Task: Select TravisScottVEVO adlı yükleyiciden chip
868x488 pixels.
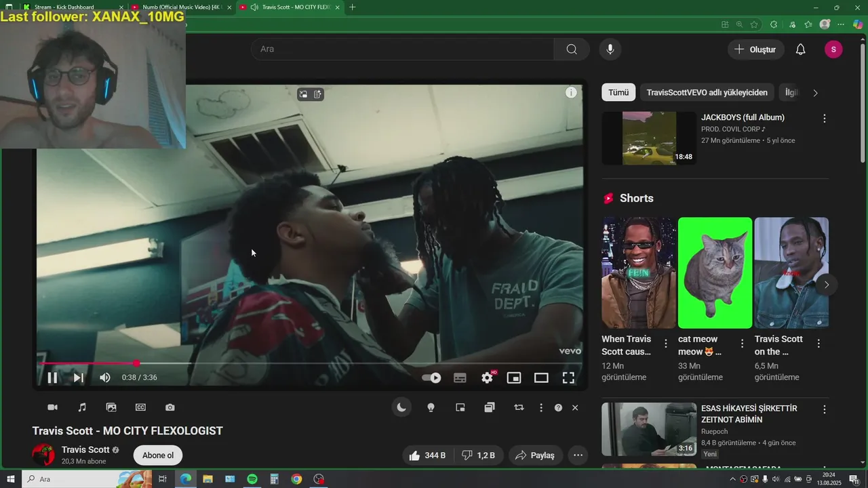Action: point(707,93)
